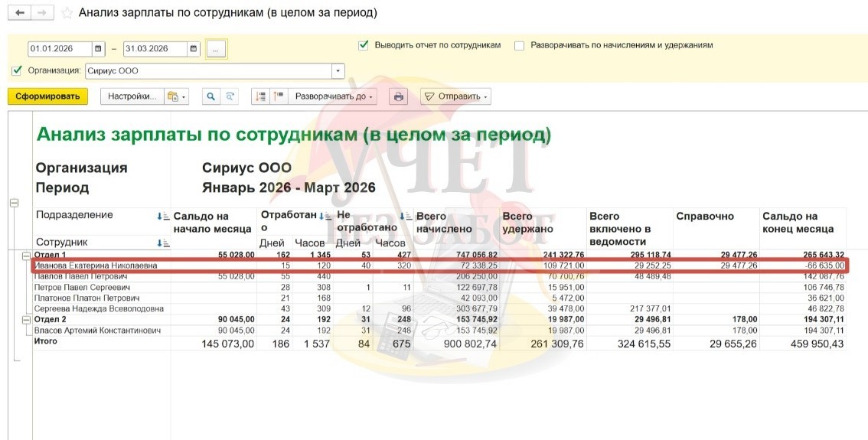Collapse the Отдел 1 group
868x440 pixels.
(x=26, y=255)
